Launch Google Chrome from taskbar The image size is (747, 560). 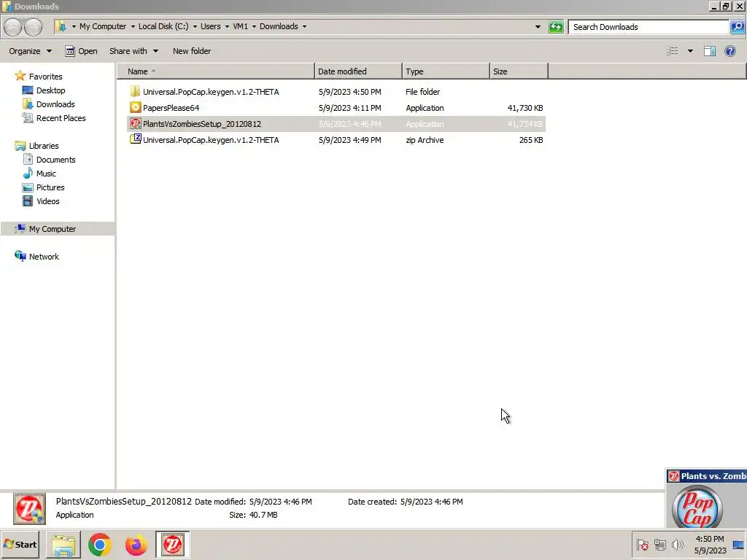point(99,545)
